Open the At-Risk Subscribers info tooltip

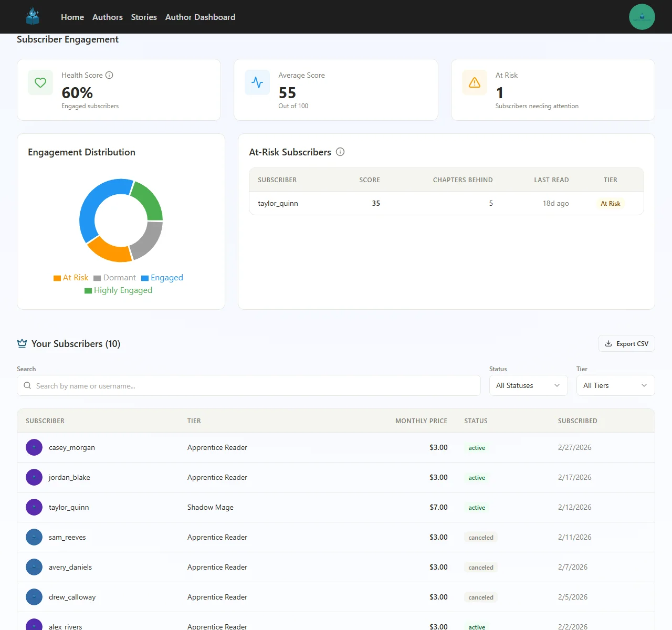(340, 152)
